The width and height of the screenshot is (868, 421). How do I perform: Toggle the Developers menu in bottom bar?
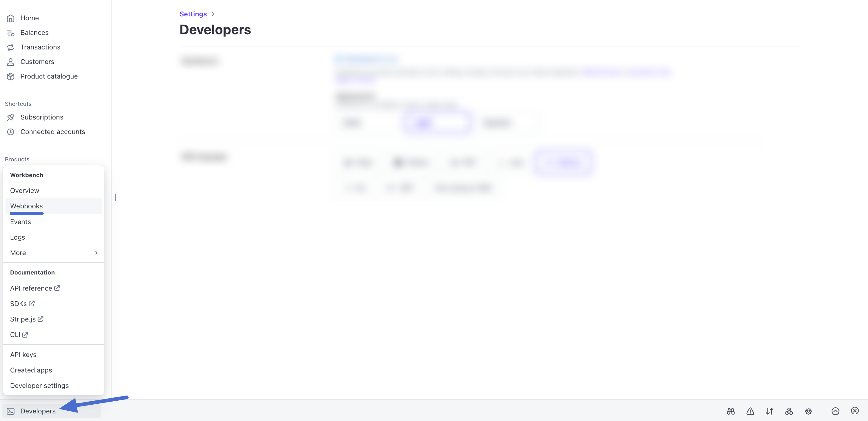click(x=38, y=411)
